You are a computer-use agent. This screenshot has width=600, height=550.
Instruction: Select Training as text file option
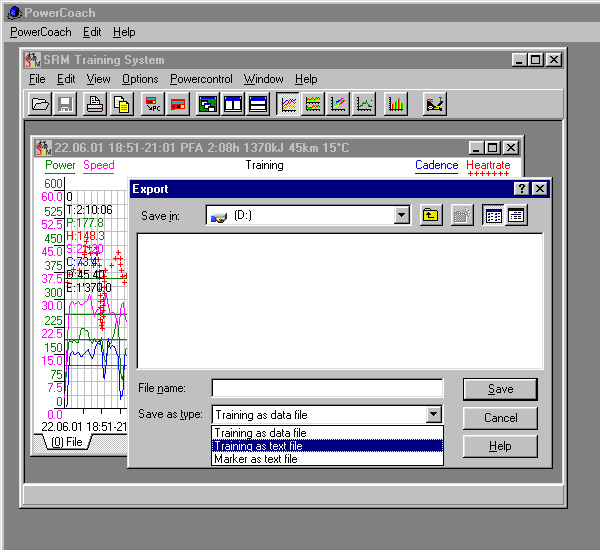(x=328, y=446)
